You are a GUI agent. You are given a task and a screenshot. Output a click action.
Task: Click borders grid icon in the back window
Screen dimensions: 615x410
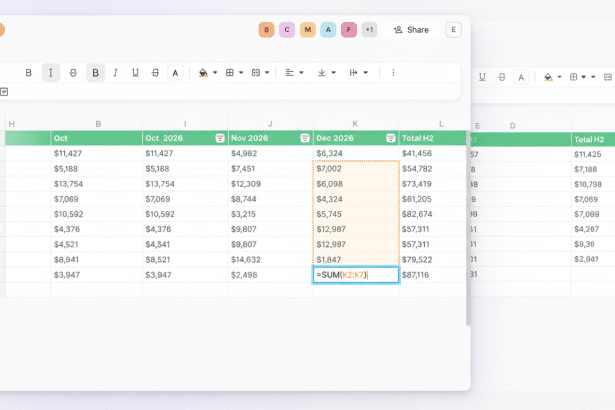point(573,77)
